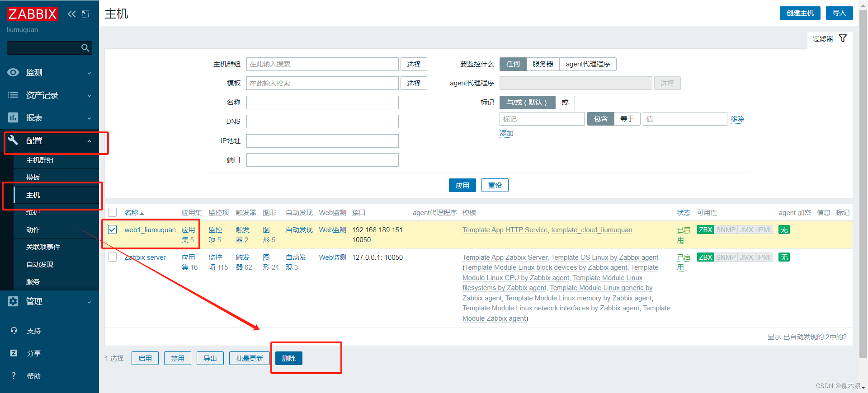
Task: Open 模板 selection with 选择 button
Action: coord(414,83)
